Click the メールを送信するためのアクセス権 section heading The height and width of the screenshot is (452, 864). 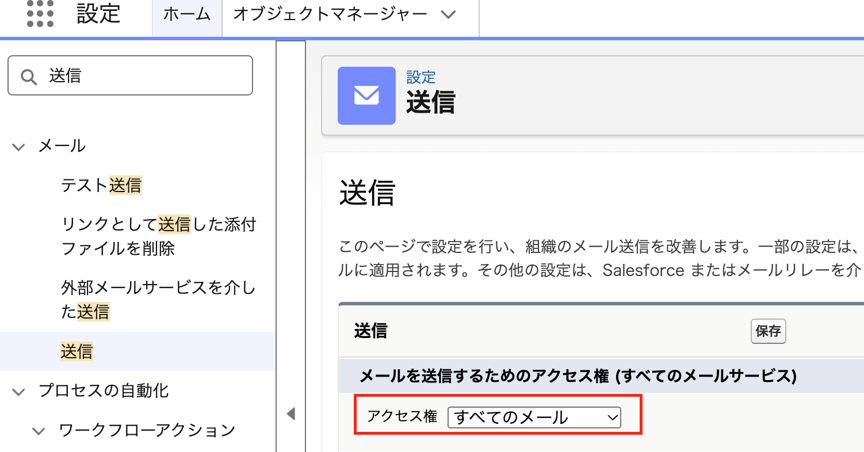578,376
